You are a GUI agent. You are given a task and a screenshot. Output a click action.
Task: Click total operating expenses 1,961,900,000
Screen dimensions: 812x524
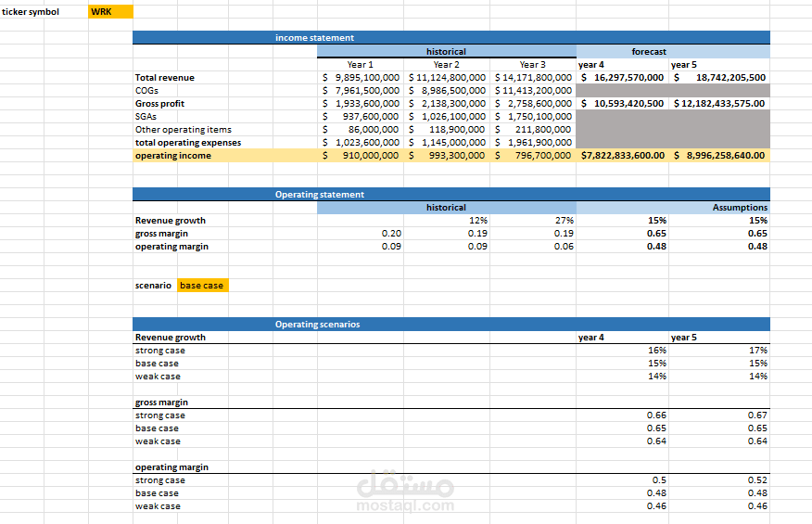pyautogui.click(x=533, y=142)
